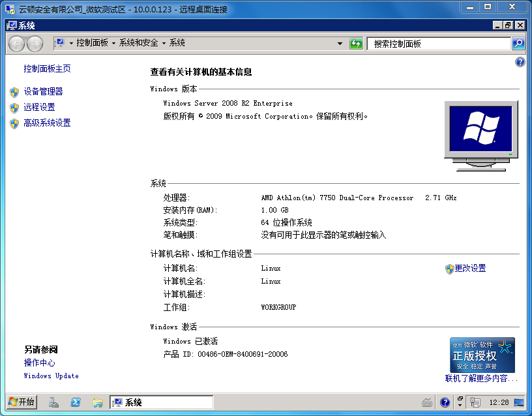Open help via the blue question mark icon
Viewport: 532px width, 416px height.
pos(520,62)
